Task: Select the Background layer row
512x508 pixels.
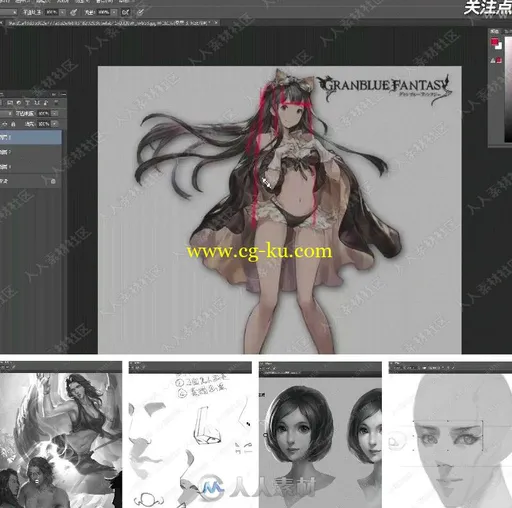Action: point(31,181)
